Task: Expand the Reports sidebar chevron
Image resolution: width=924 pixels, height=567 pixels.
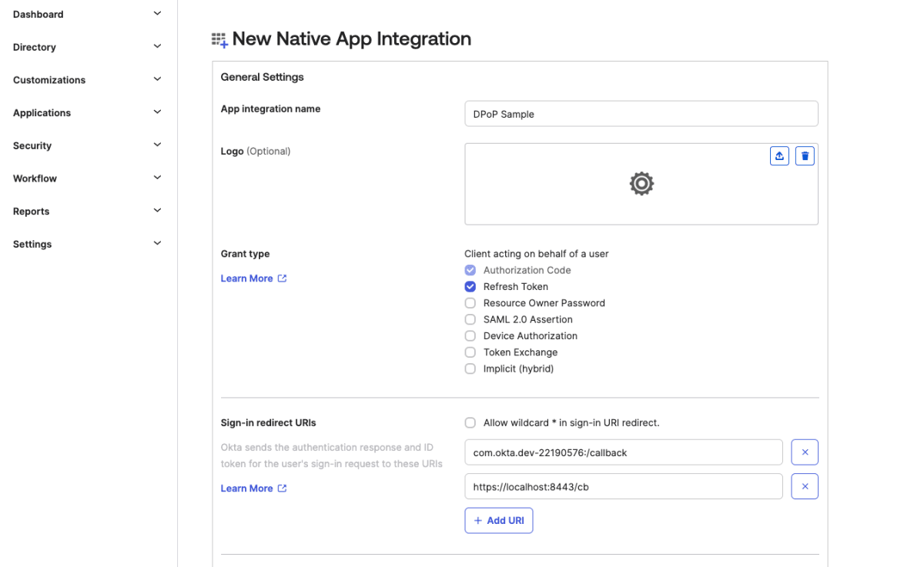Action: [157, 211]
